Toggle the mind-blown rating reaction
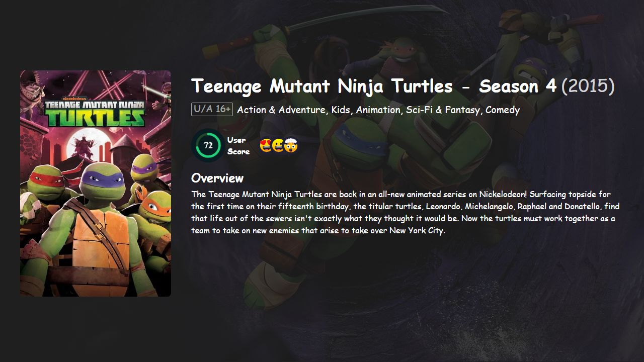Viewport: 644px width, 362px height. click(x=290, y=145)
